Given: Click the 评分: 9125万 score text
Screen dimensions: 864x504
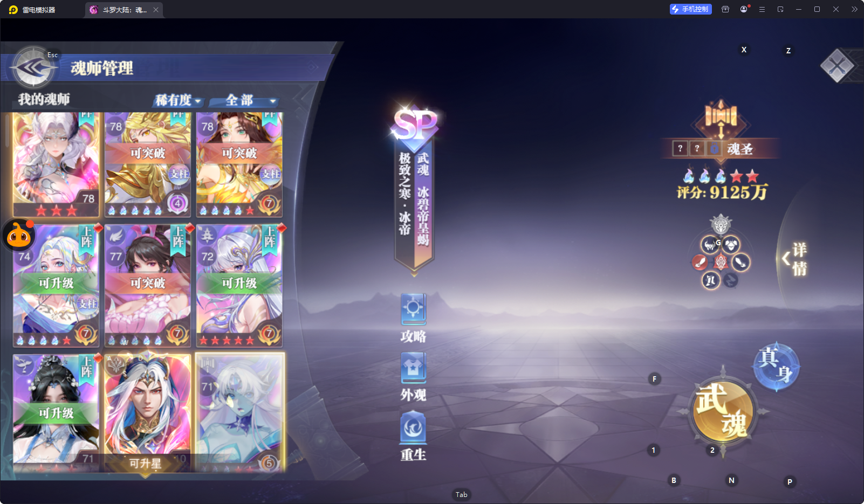Looking at the screenshot, I should point(722,192).
